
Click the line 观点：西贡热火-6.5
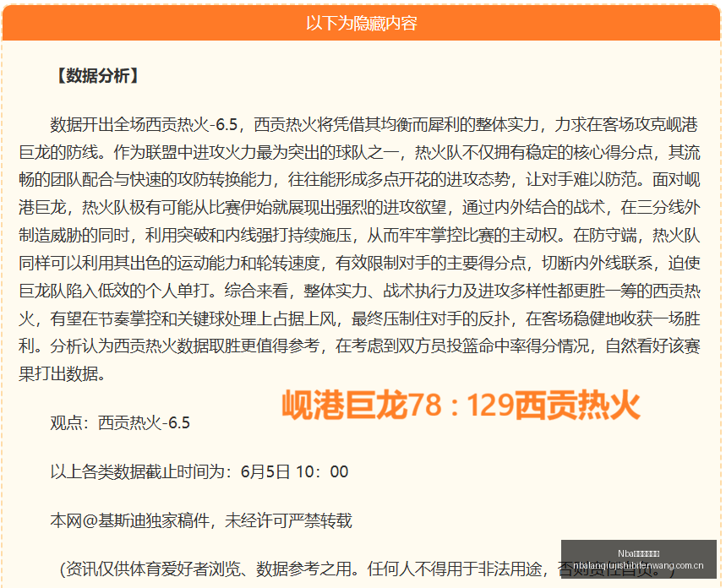pyautogui.click(x=120, y=422)
